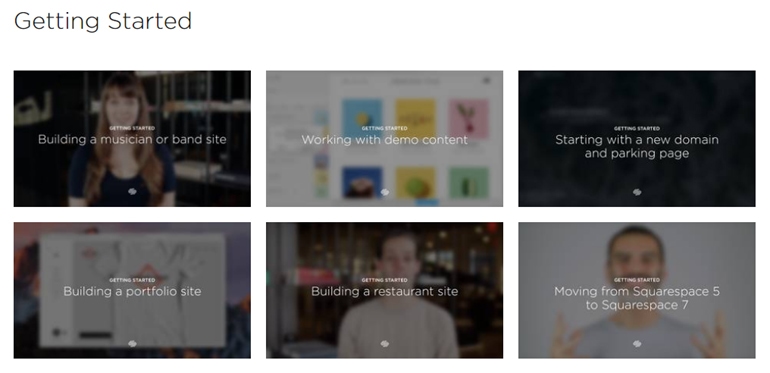Screen dimensions: 770x373
Task: Click the video icon on the new domain card
Action: [637, 192]
